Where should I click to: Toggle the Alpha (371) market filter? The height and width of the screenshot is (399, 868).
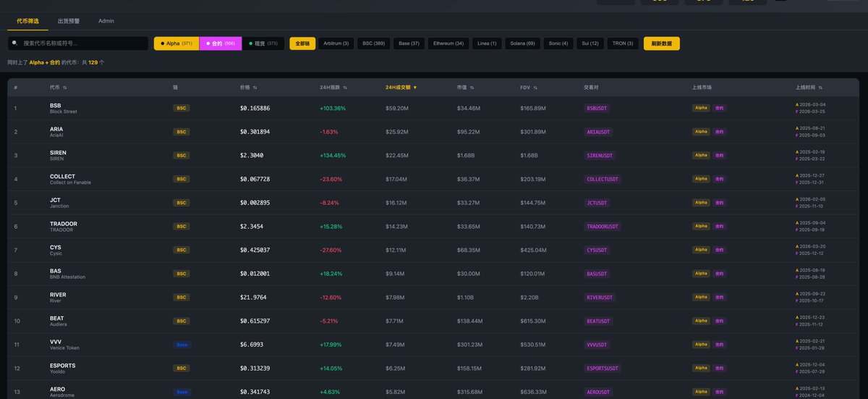tap(176, 43)
